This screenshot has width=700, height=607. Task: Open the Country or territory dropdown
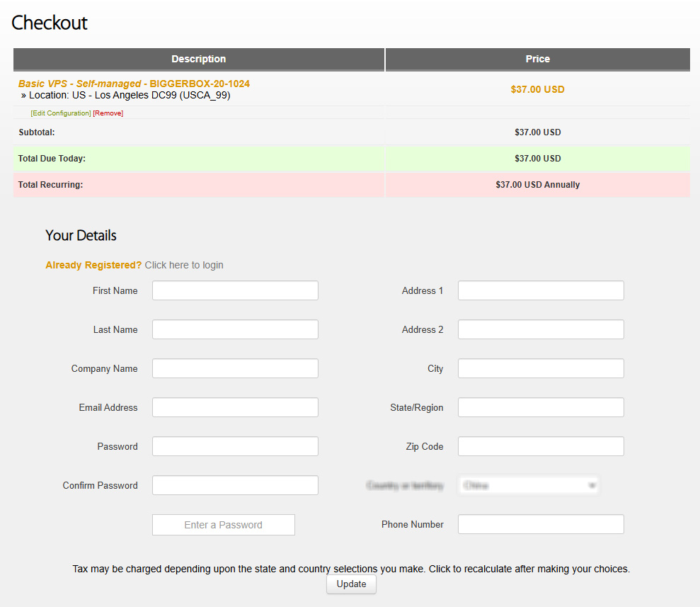tap(529, 485)
